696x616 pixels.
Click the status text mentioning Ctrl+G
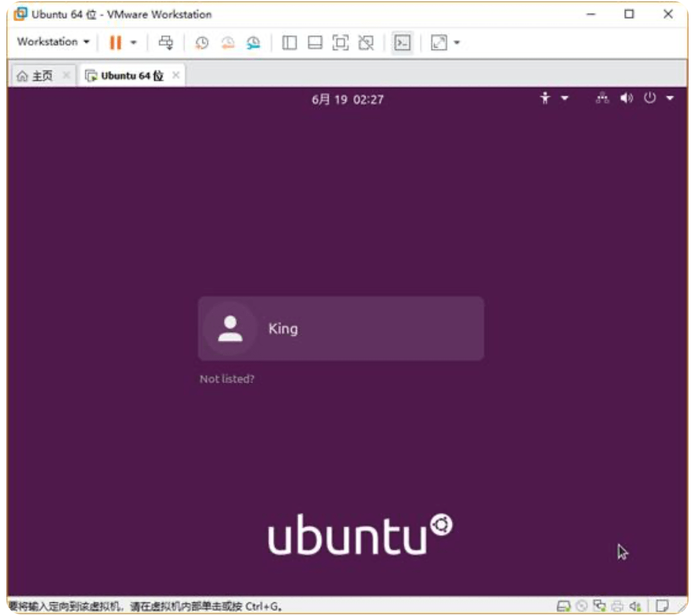click(146, 606)
